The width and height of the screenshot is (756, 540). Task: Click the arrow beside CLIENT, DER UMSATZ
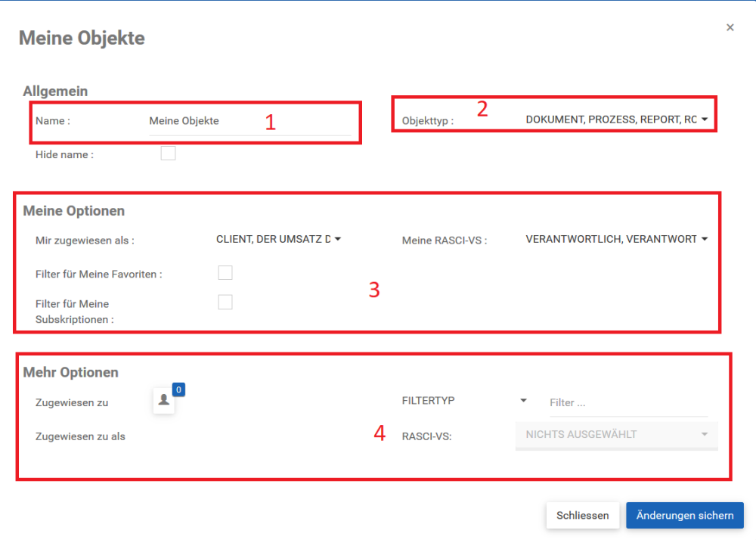(x=338, y=239)
